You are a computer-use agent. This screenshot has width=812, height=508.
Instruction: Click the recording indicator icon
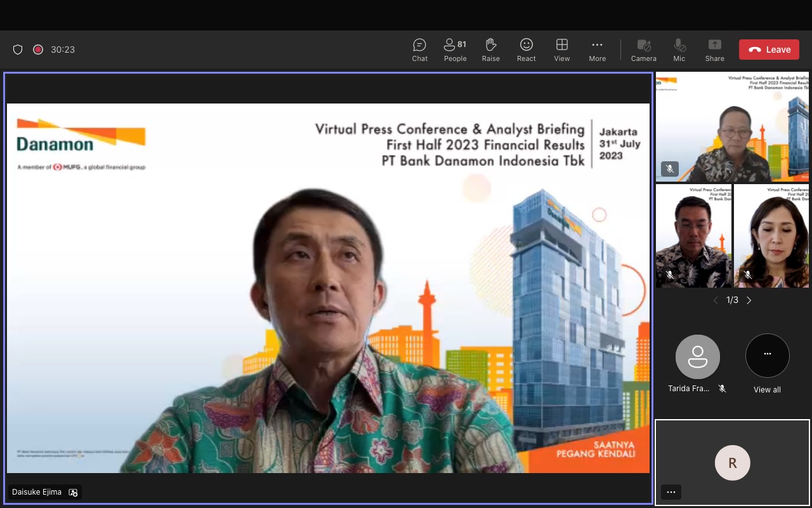38,50
